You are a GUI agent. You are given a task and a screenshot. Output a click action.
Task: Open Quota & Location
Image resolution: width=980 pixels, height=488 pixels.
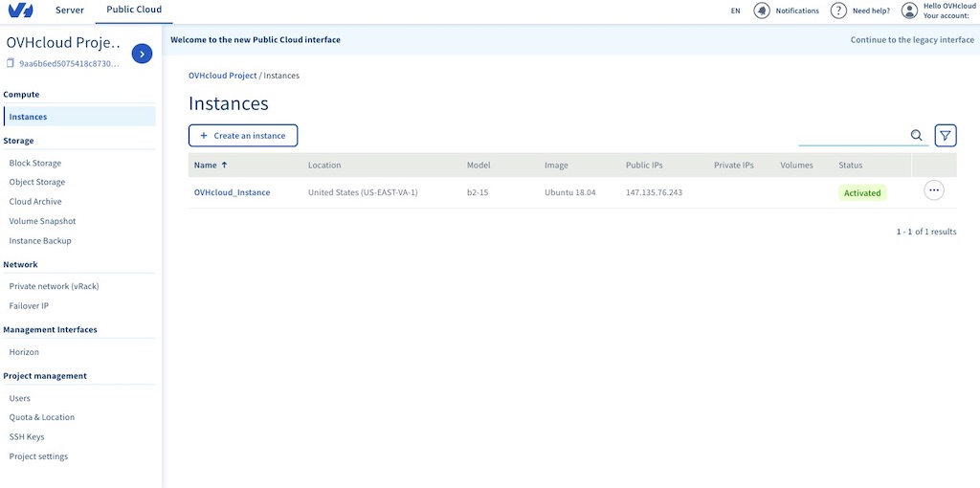(42, 417)
